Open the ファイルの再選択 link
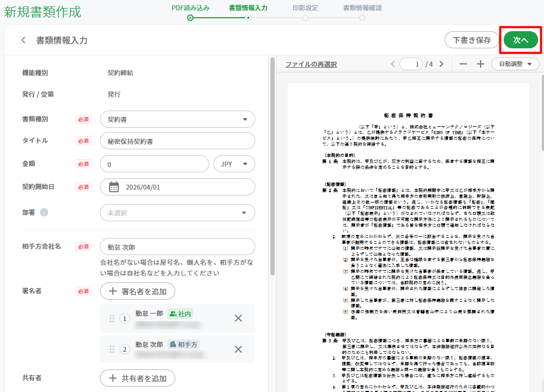This screenshot has height=392, width=544. click(311, 64)
